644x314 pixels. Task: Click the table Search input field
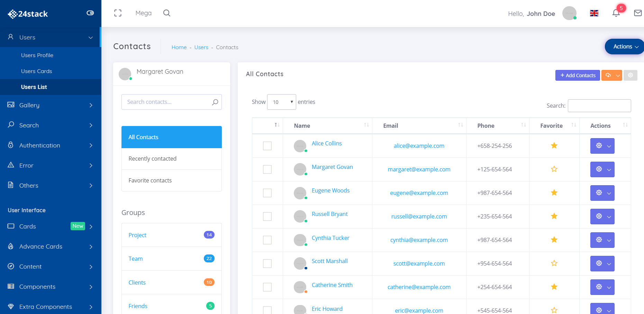coord(599,106)
